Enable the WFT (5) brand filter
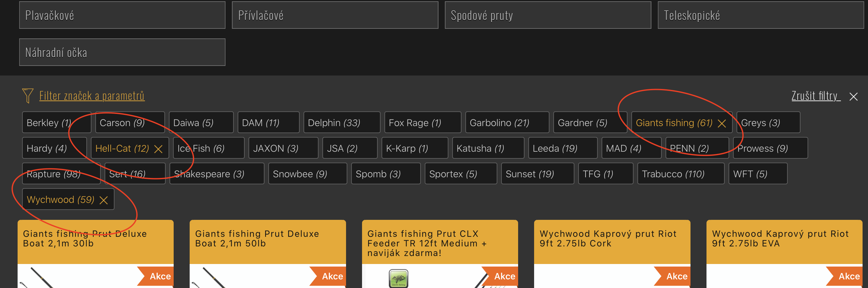 pyautogui.click(x=758, y=174)
